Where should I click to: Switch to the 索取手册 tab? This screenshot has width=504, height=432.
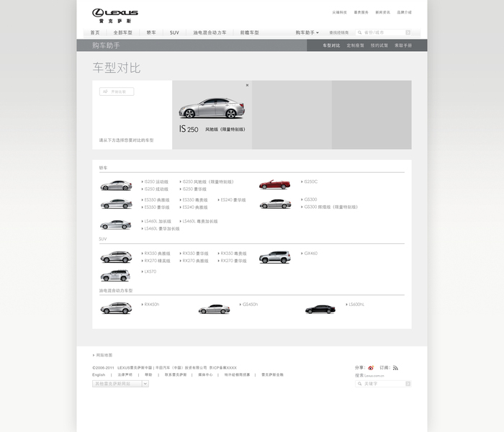403,45
